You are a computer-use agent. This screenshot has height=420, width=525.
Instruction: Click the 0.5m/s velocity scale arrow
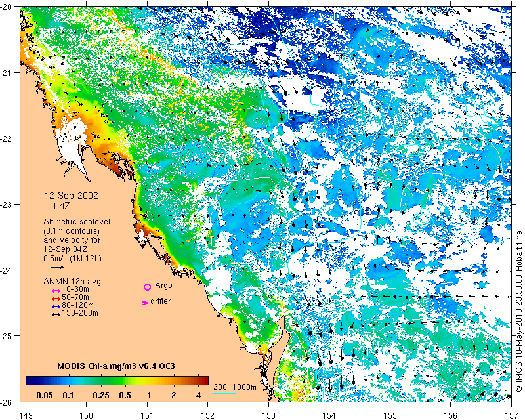tap(58, 267)
